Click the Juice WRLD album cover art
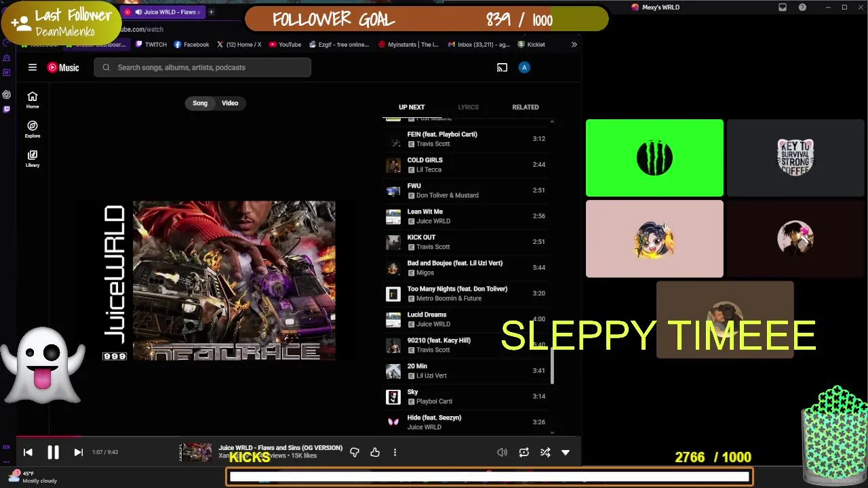The image size is (868, 488). 219,281
